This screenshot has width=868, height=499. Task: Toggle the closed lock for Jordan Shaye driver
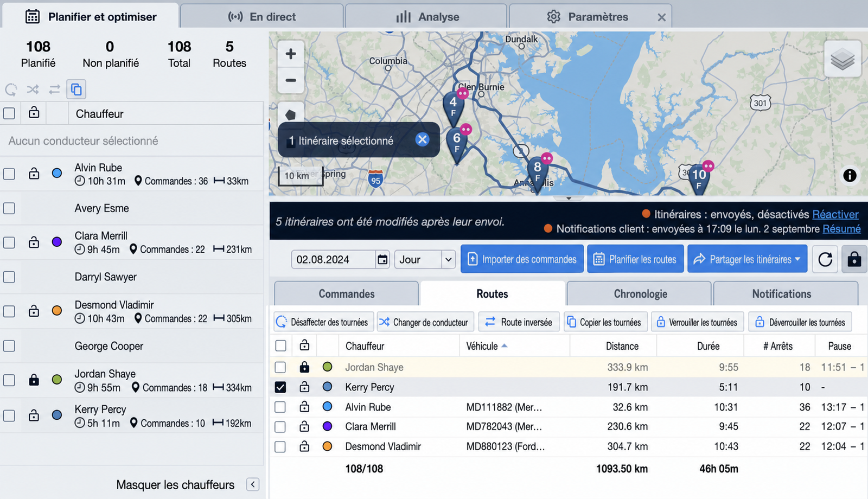pyautogui.click(x=34, y=380)
